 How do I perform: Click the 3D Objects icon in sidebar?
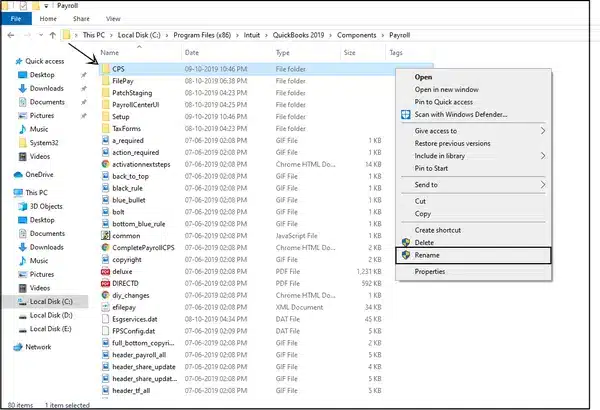[x=23, y=206]
